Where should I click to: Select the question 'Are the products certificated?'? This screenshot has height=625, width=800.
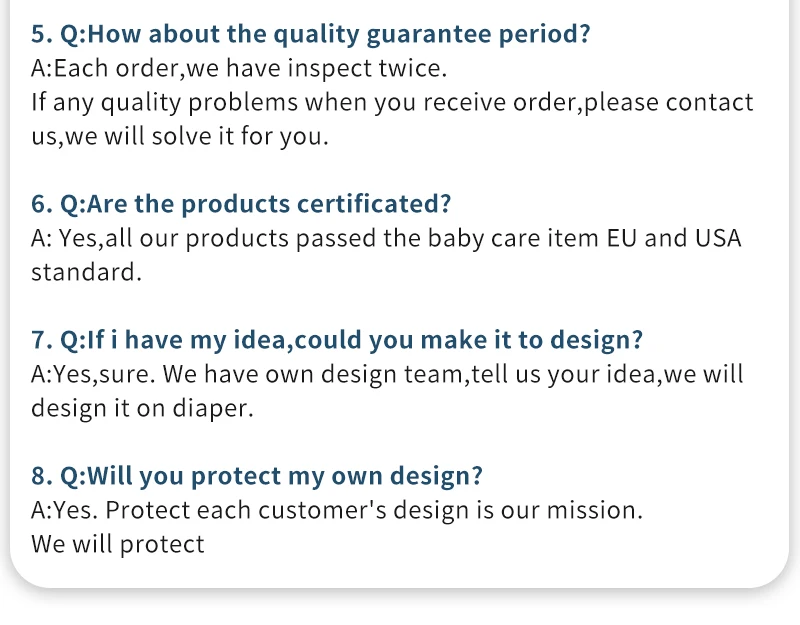[241, 205]
